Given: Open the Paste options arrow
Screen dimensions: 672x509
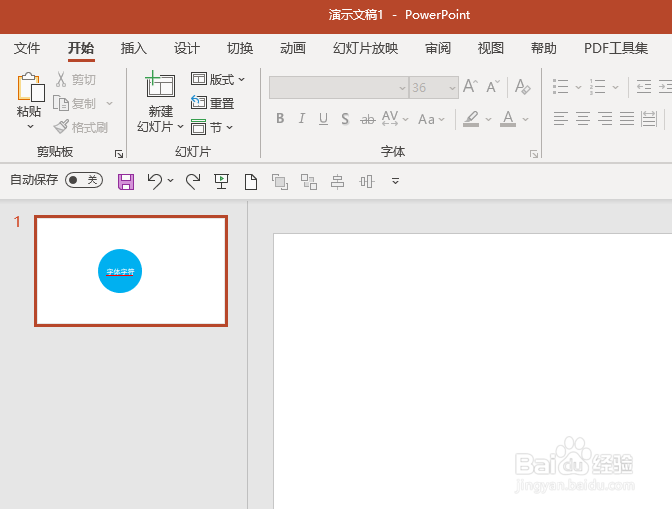Looking at the screenshot, I should [x=30, y=126].
